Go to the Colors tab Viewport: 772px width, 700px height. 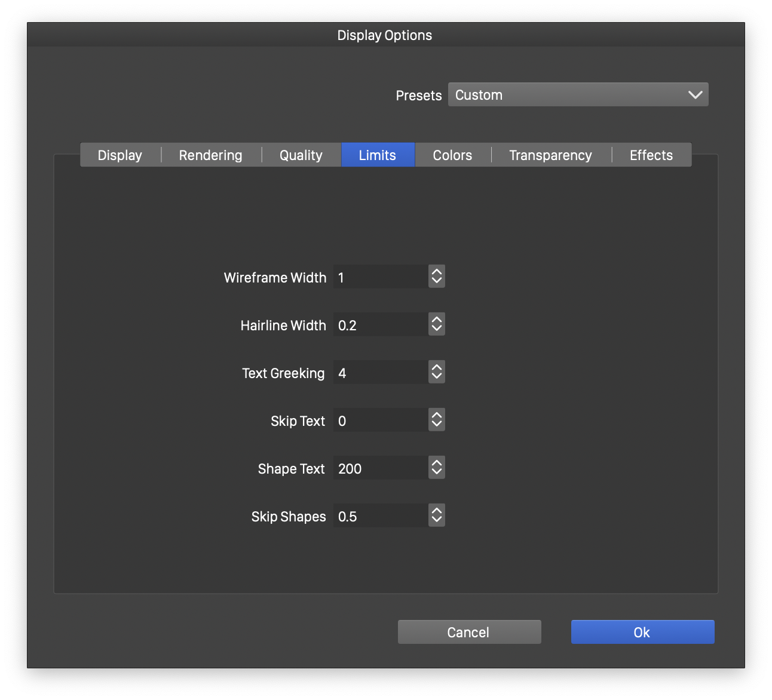pyautogui.click(x=452, y=155)
